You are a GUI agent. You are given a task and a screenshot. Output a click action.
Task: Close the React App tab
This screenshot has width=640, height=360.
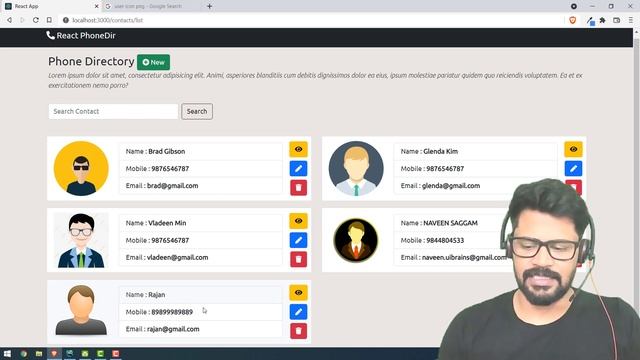(96, 6)
